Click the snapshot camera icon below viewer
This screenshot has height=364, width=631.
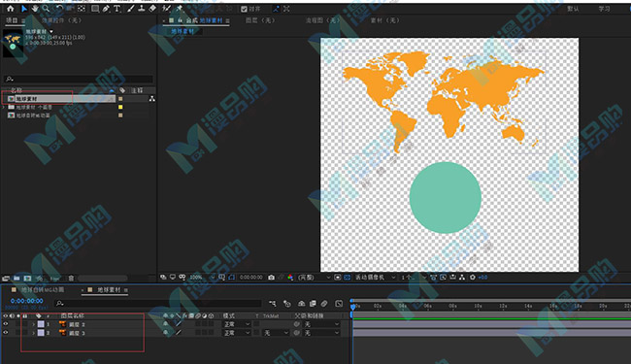[271, 277]
